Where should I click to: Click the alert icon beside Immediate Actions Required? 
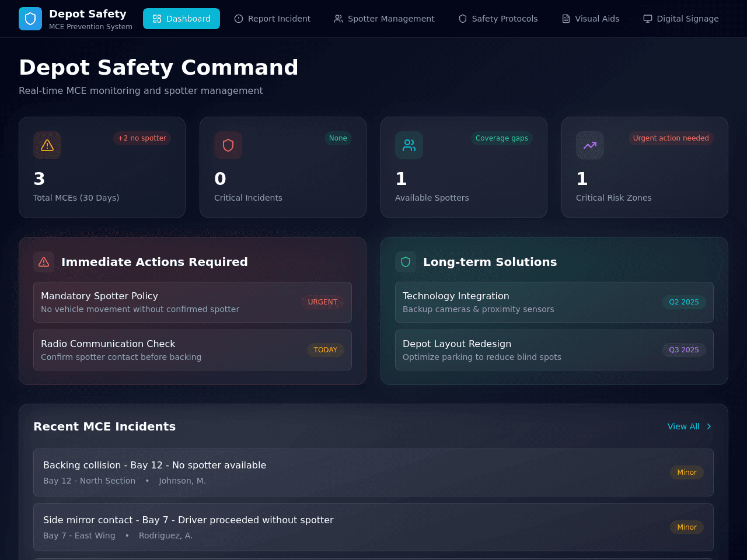[x=44, y=262]
